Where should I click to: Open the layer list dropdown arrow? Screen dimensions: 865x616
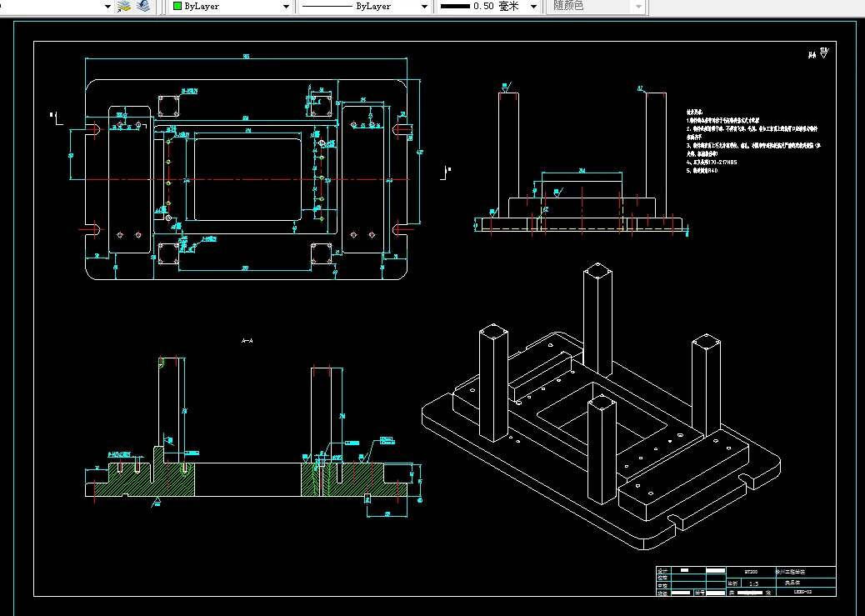[x=107, y=7]
